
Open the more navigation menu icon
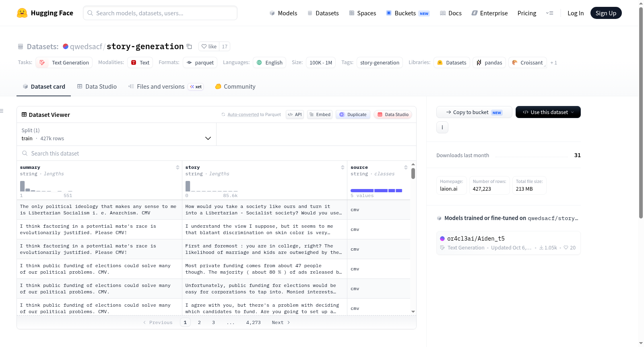click(549, 13)
